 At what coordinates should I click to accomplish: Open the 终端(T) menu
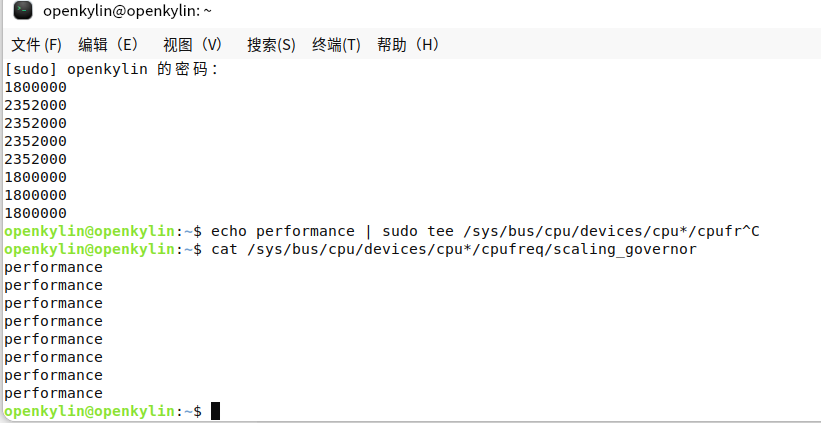pos(336,45)
